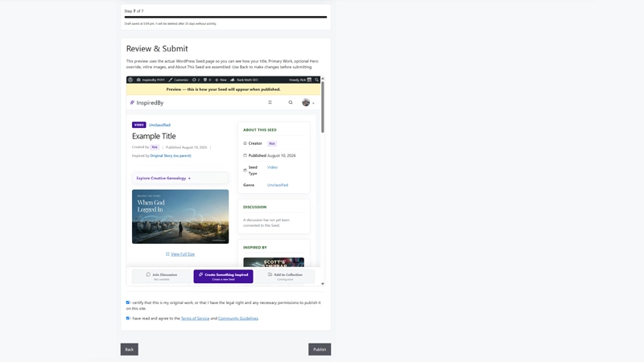Click Create Something Inspired button

click(224, 276)
